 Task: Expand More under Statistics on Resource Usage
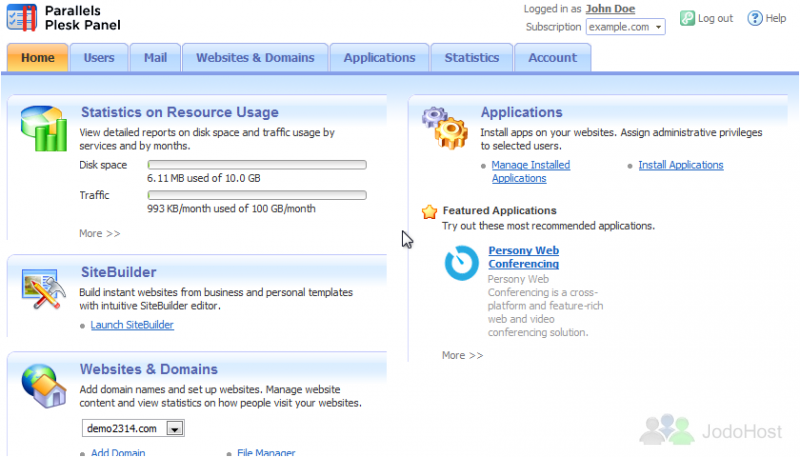(99, 233)
